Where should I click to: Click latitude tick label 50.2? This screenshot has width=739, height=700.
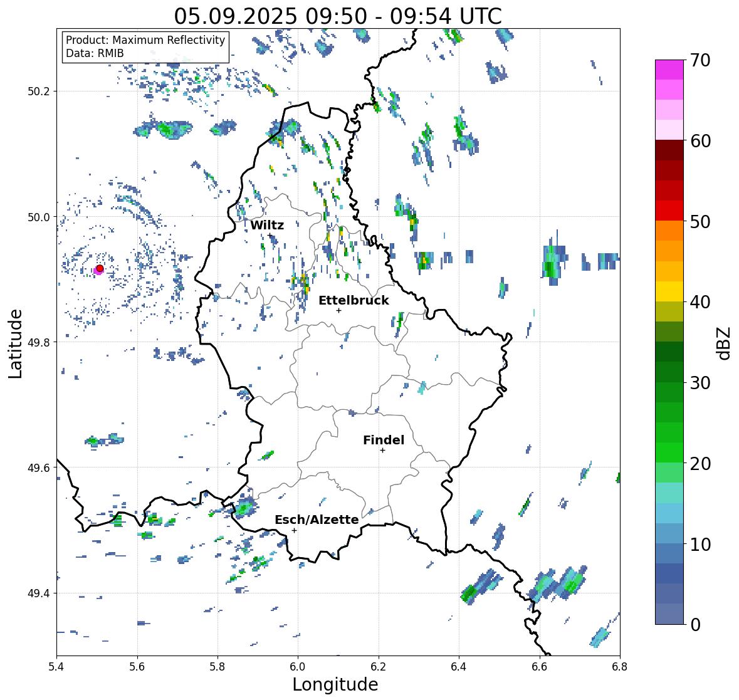point(39,91)
